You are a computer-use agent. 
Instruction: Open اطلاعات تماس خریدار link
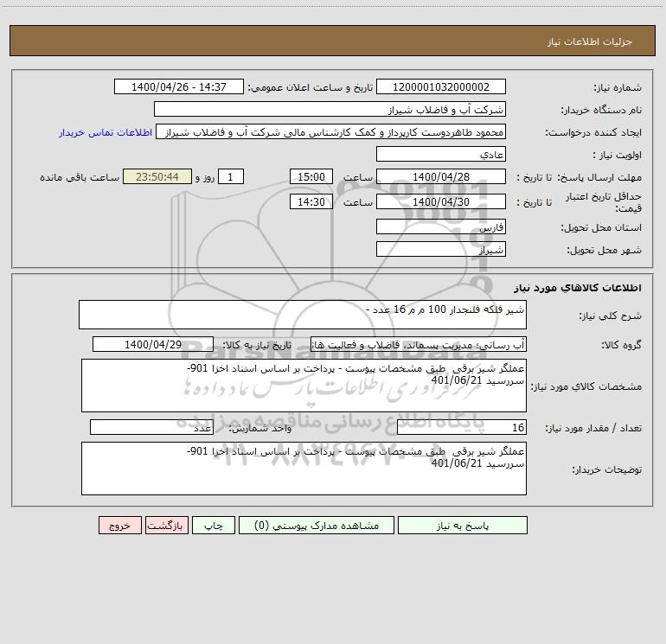pos(106,132)
